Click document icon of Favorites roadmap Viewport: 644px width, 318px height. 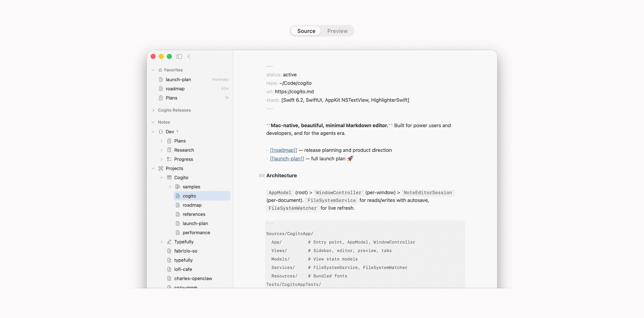coord(161,89)
